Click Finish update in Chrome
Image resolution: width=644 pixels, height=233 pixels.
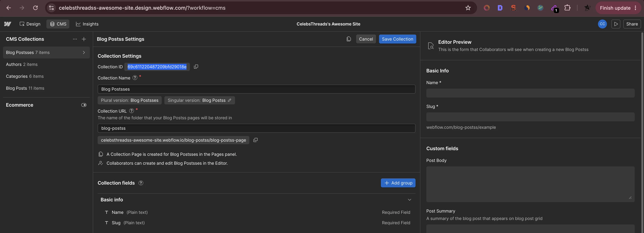[x=615, y=8]
